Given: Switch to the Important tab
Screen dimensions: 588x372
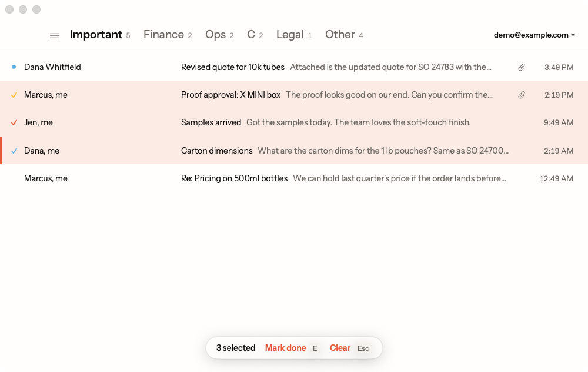Looking at the screenshot, I should coord(100,35).
